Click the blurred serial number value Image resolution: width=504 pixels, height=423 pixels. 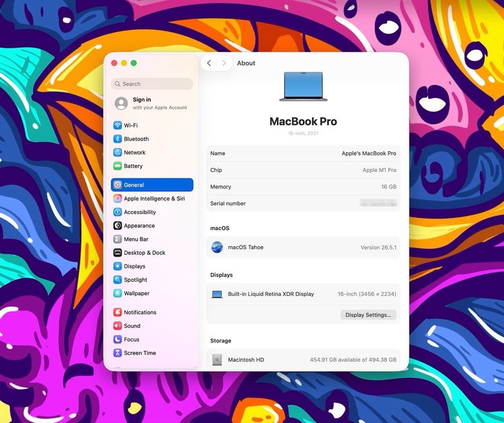point(378,203)
